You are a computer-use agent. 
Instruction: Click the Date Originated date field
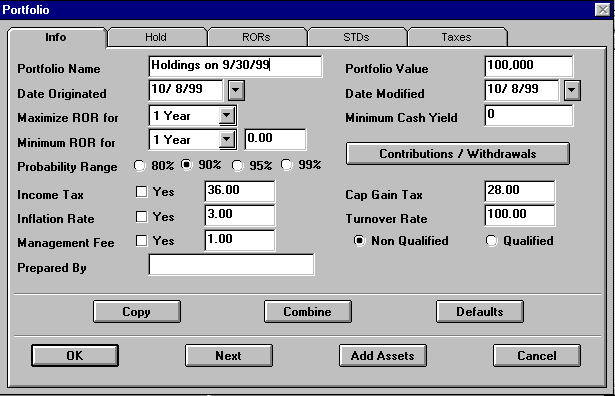coord(186,90)
